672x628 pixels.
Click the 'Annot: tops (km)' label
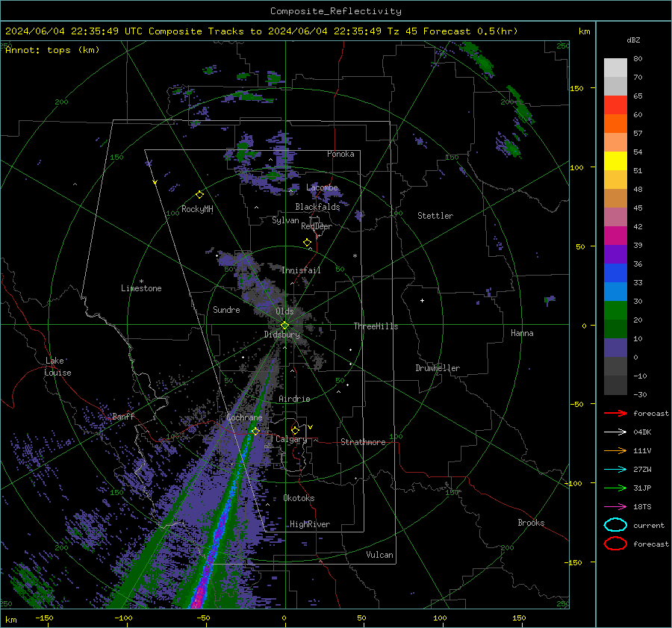click(x=52, y=50)
